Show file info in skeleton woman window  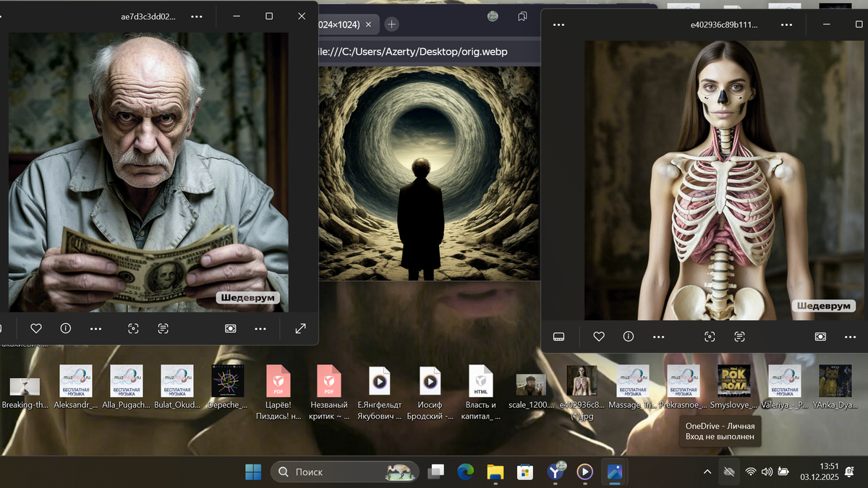(629, 336)
